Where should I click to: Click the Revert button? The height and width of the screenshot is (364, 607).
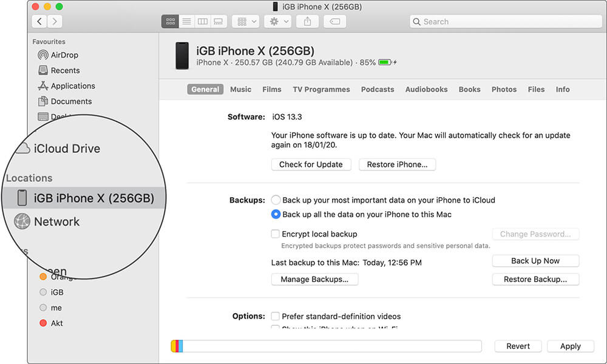pyautogui.click(x=518, y=346)
